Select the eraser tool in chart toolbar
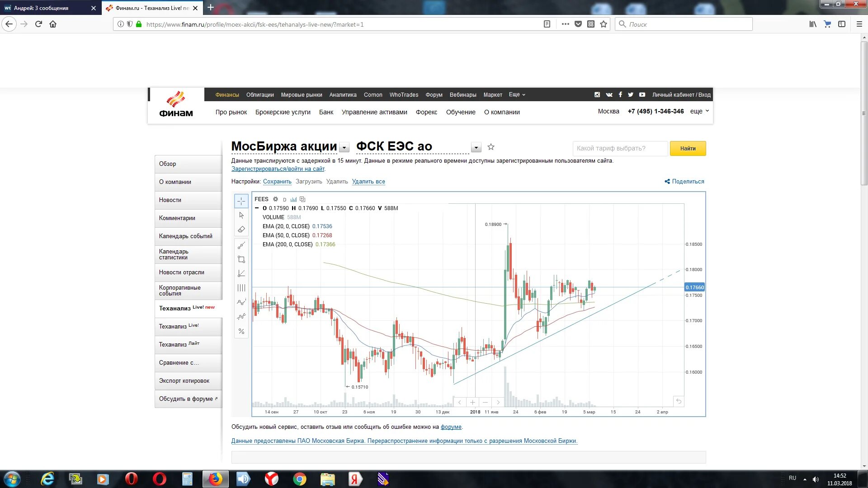 coord(241,230)
